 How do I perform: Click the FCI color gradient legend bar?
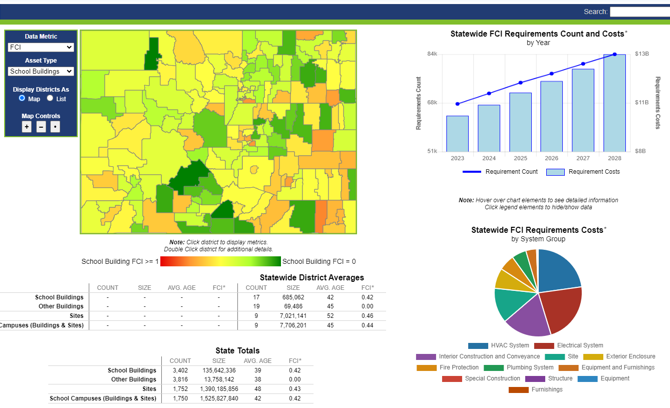pos(220,261)
